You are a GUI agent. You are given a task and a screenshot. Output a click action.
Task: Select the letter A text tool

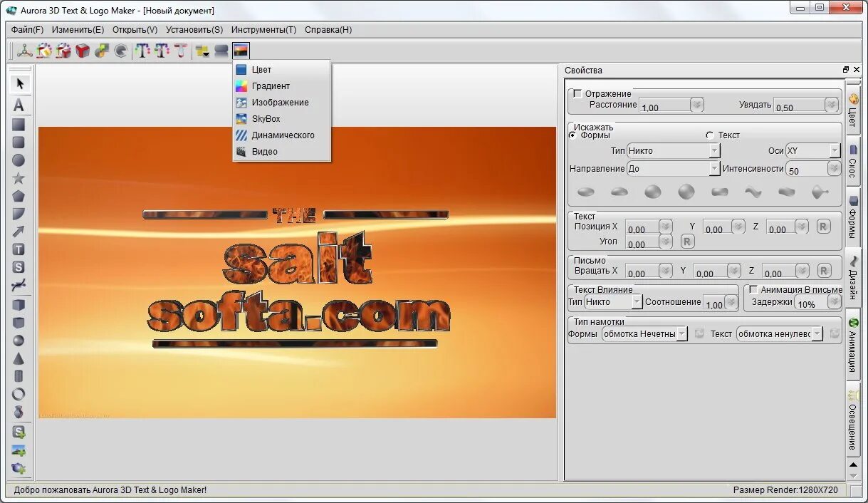click(19, 105)
